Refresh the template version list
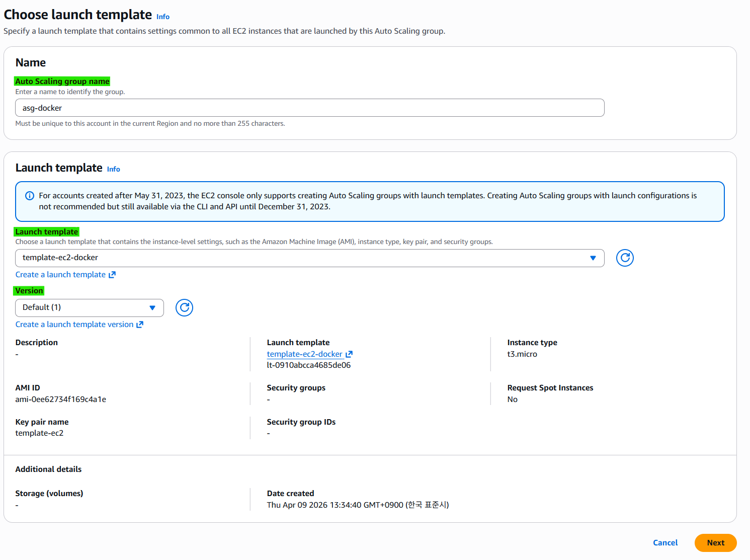Image resolution: width=750 pixels, height=560 pixels. [x=184, y=307]
